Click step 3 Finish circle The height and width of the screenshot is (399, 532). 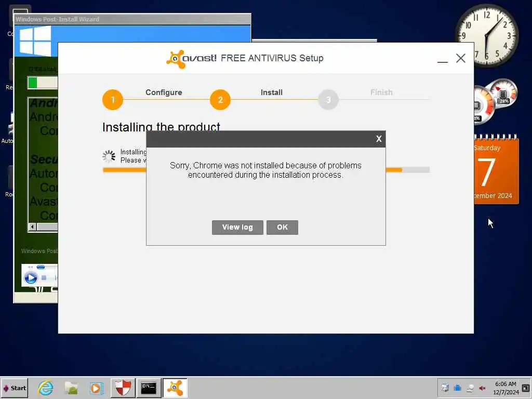tap(328, 100)
